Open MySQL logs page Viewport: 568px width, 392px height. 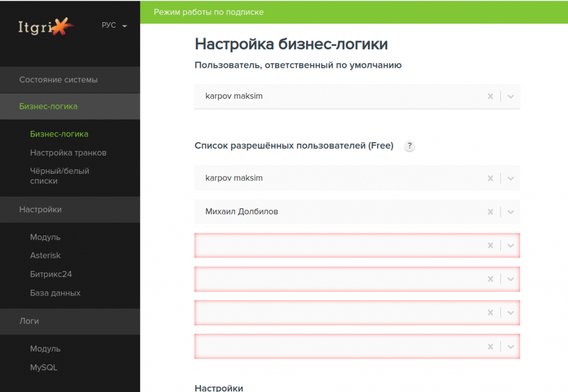pos(43,368)
